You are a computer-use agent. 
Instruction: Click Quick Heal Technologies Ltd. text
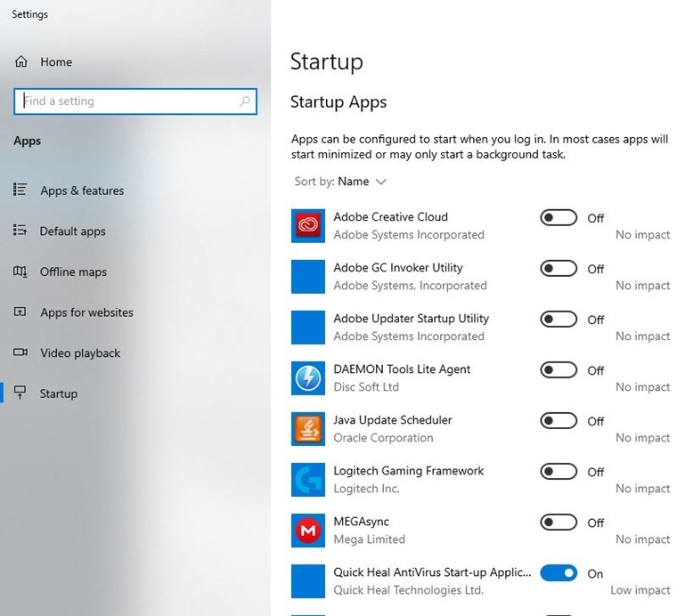[409, 590]
